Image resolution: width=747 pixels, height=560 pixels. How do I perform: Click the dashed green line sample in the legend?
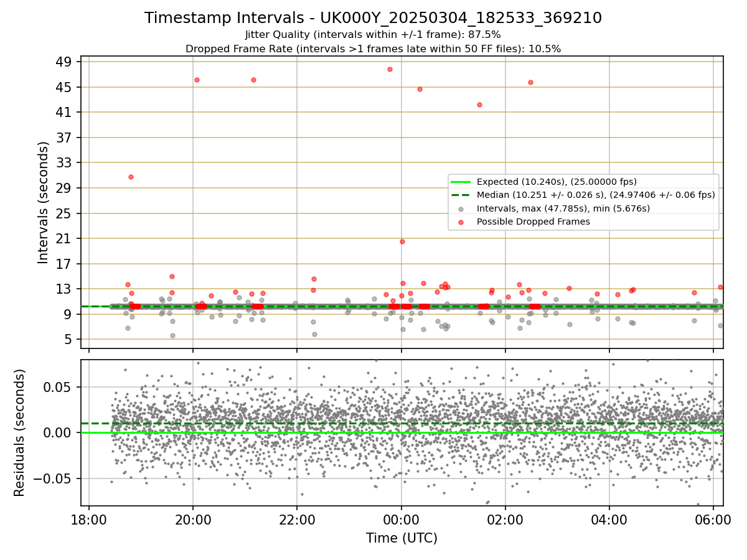(461, 195)
